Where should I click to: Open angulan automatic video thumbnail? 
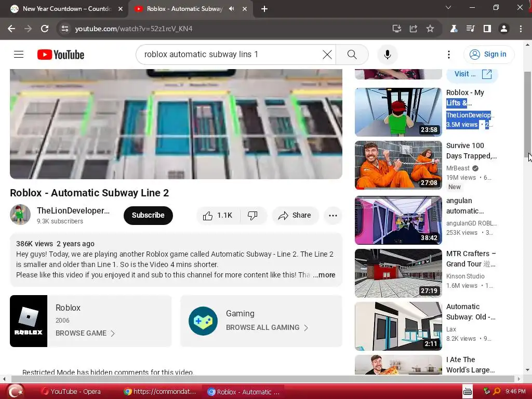coord(398,220)
